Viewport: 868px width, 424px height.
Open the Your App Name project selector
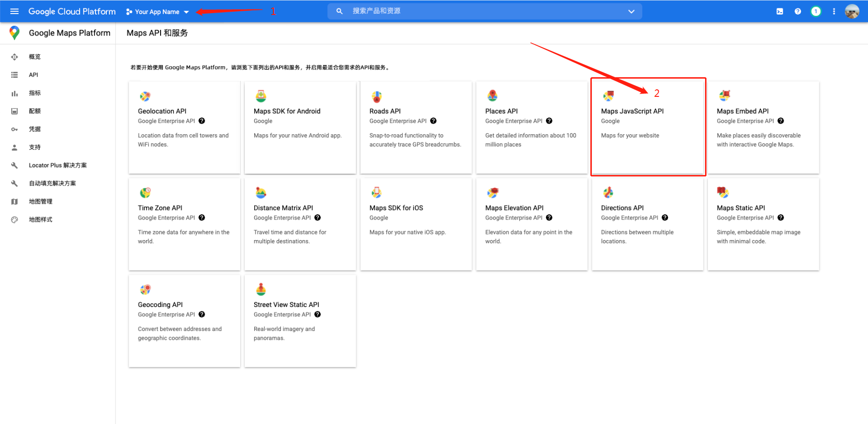pos(157,12)
